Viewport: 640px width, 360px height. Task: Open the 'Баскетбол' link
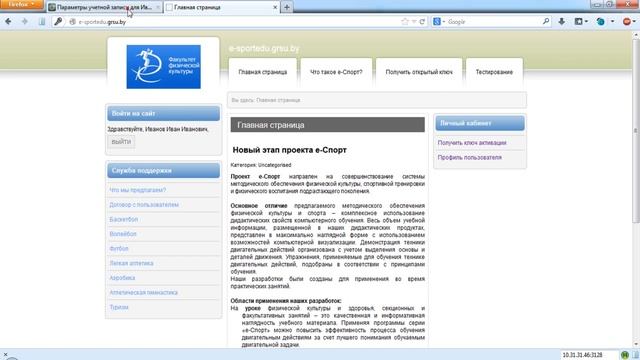tap(124, 220)
